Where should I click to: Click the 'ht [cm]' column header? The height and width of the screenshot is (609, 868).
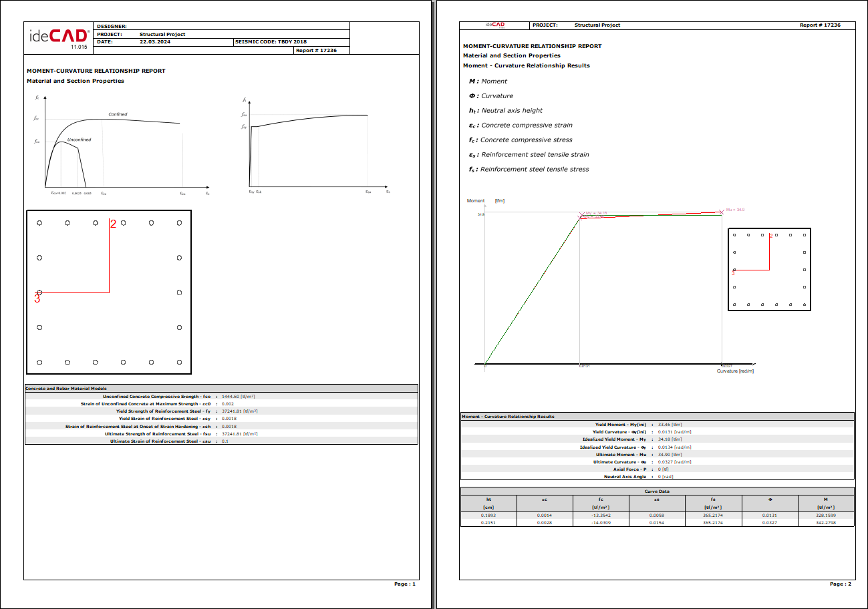coord(488,503)
